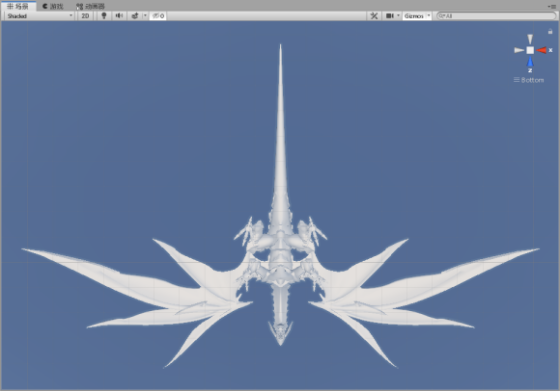Toggle scene lighting with the lightbulb icon
560x391 pixels.
104,16
